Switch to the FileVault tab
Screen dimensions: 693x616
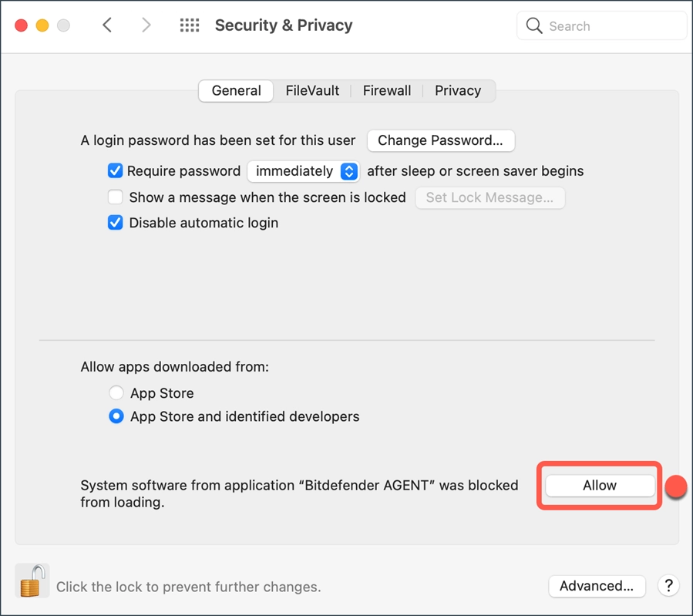[x=312, y=90]
